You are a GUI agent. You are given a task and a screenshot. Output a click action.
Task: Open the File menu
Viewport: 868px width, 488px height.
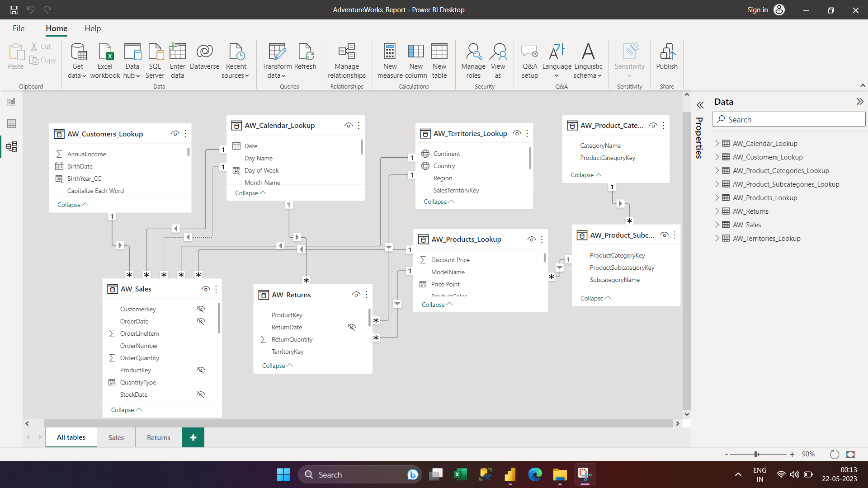tap(19, 28)
